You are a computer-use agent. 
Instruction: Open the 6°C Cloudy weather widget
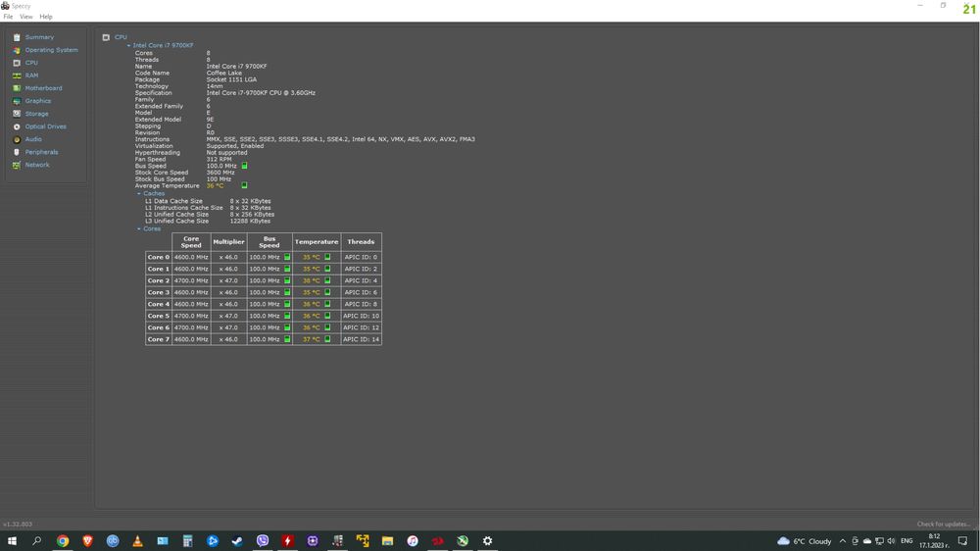[804, 541]
